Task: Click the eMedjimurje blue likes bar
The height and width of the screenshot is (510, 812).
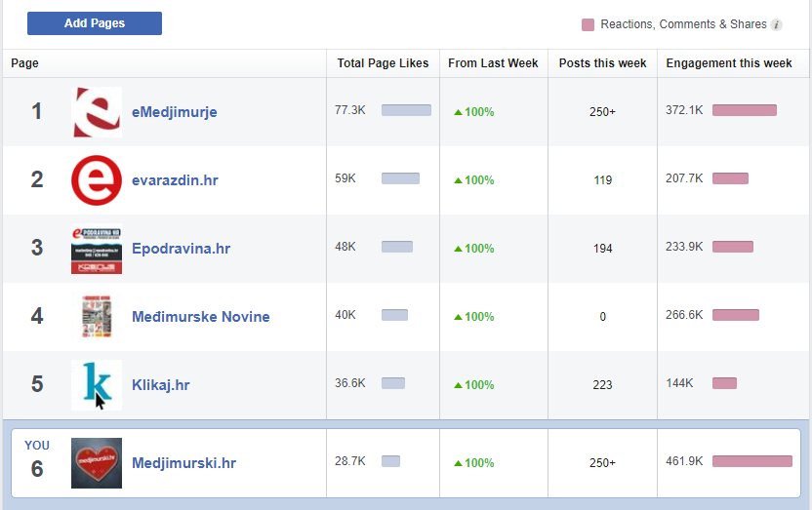Action: 406,110
